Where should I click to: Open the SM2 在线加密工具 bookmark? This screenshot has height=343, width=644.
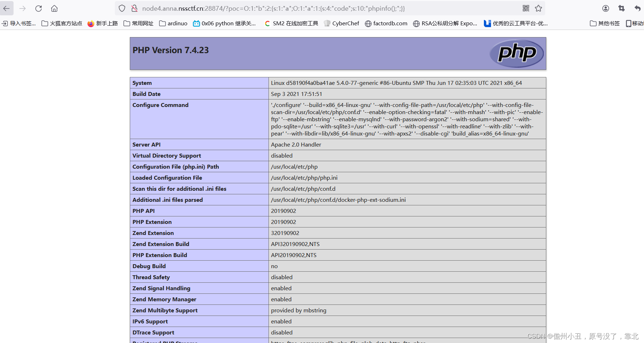[x=291, y=23]
